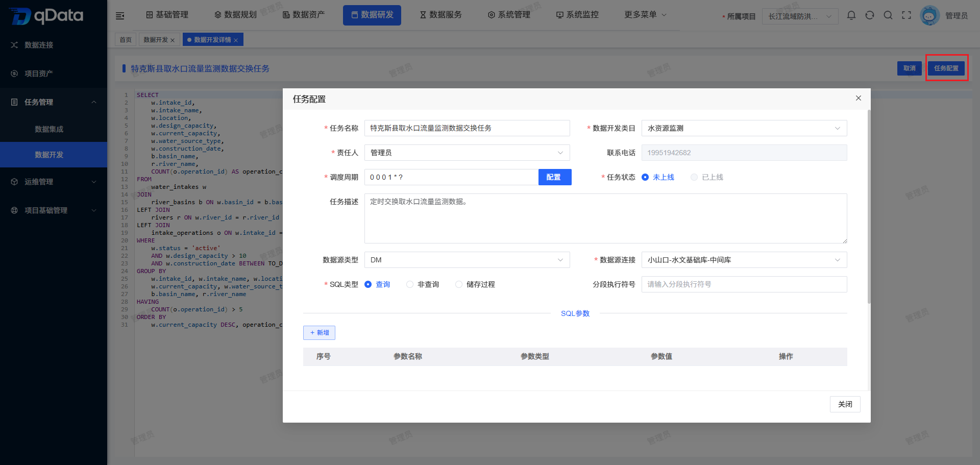
Task: Switch to the 数据开发详情 tab
Action: pyautogui.click(x=212, y=40)
